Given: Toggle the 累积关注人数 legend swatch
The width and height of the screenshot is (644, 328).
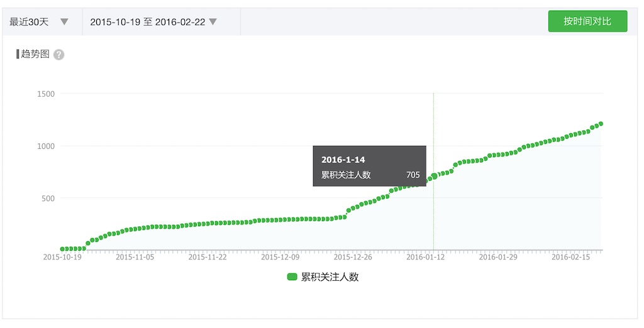Looking at the screenshot, I should (292, 277).
